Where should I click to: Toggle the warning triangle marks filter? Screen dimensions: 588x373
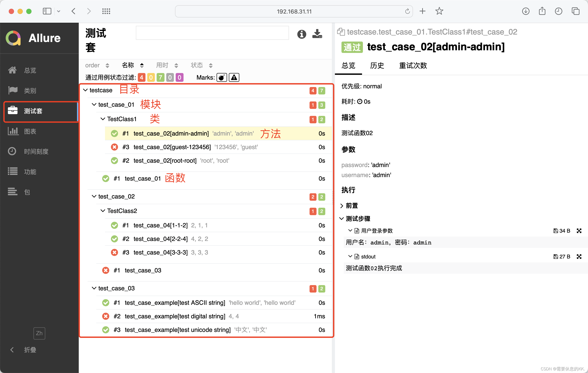(x=234, y=78)
